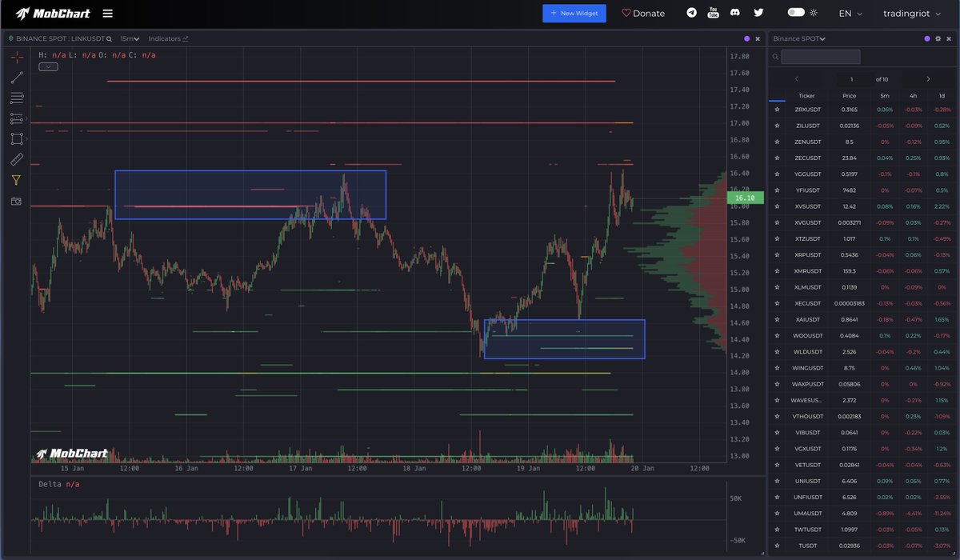Favorite WINGUSDT using its star
This screenshot has height=560, width=960.
coord(777,368)
